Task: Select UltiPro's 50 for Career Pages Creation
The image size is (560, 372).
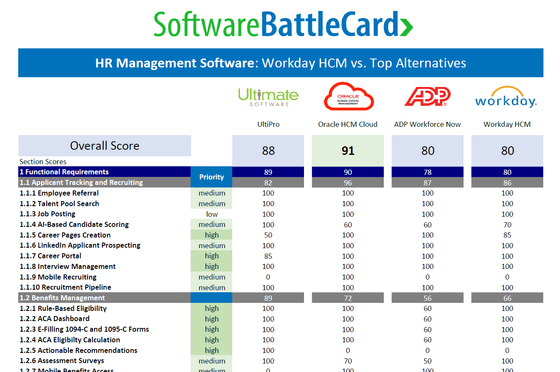Action: click(268, 235)
